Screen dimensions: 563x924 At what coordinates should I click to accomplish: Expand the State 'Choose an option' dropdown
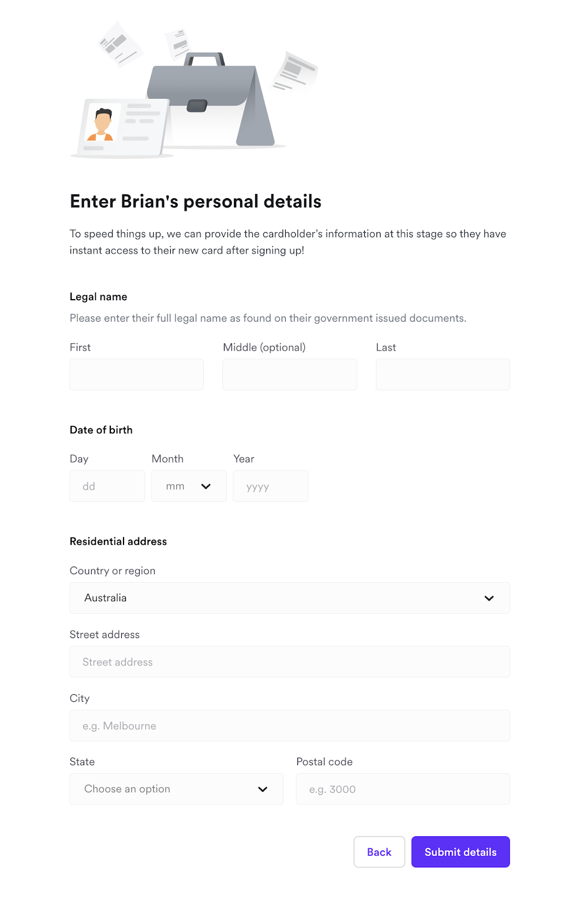(177, 789)
